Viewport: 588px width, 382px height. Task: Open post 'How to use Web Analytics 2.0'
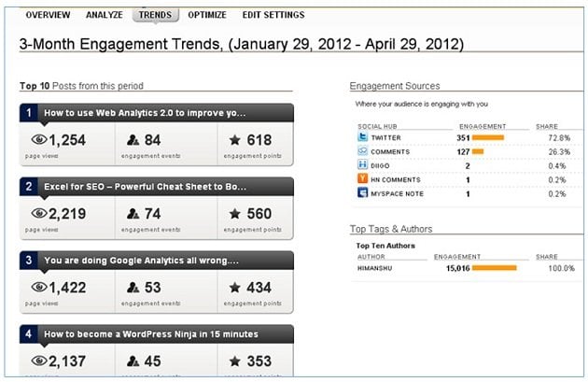coord(145,113)
